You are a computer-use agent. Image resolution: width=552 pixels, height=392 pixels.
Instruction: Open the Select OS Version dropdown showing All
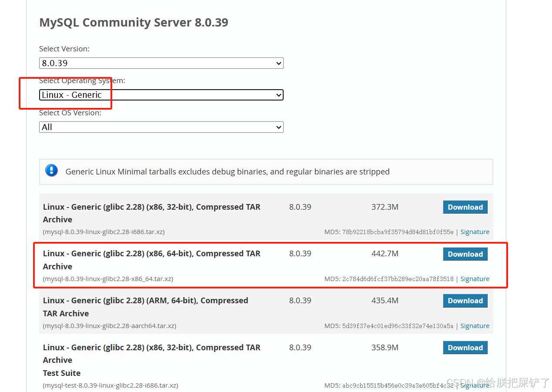click(161, 127)
